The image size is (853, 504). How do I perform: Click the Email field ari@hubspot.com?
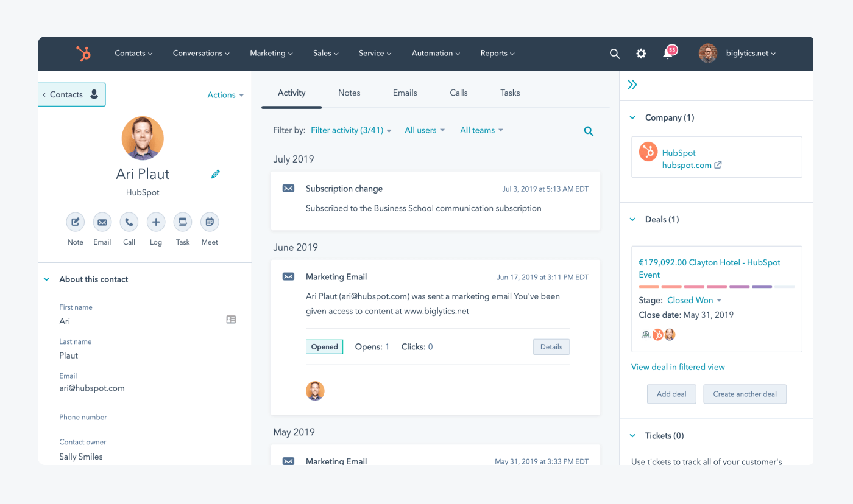point(92,388)
